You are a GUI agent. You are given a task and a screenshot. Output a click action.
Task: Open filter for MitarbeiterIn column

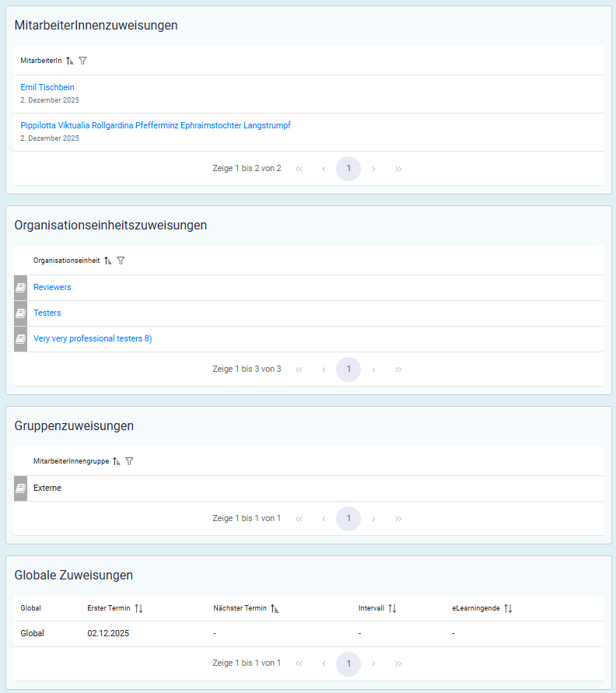[x=82, y=61]
